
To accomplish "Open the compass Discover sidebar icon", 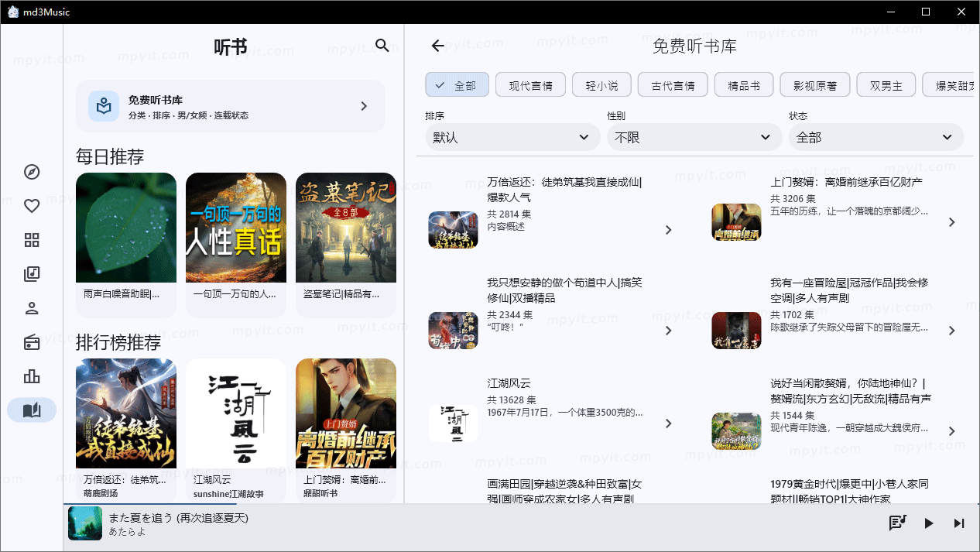I will [32, 172].
